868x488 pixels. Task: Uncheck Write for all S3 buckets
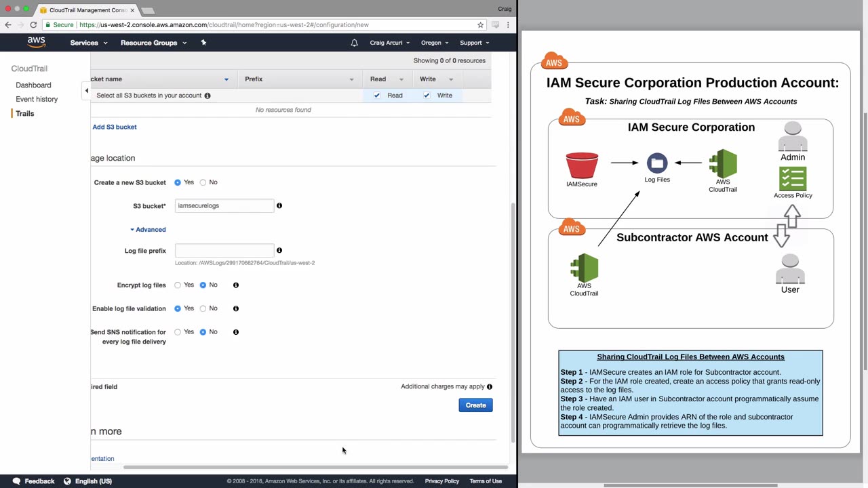[427, 96]
